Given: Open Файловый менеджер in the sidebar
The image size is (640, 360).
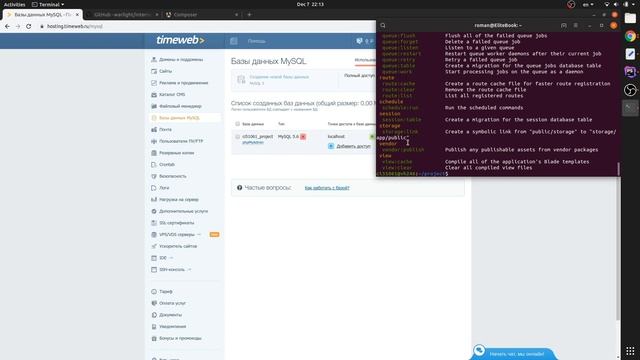Looking at the screenshot, I should pos(180,106).
